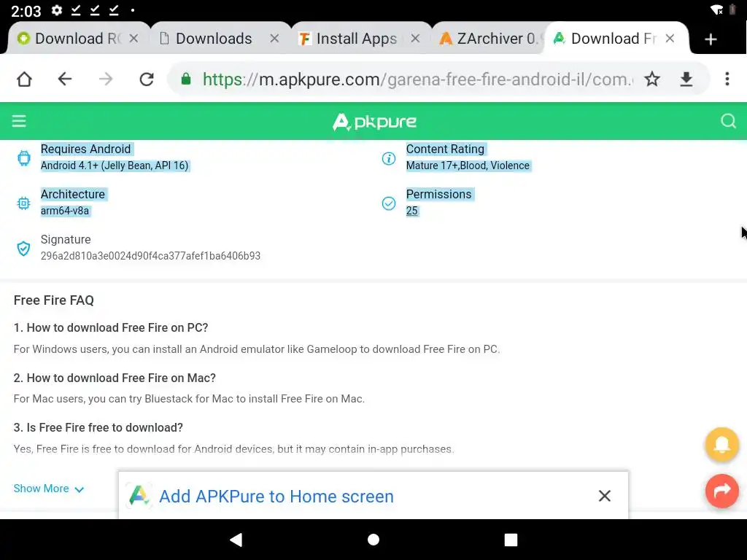Click the Permissions checkmark icon
Screen dimensions: 747x560
pos(389,203)
